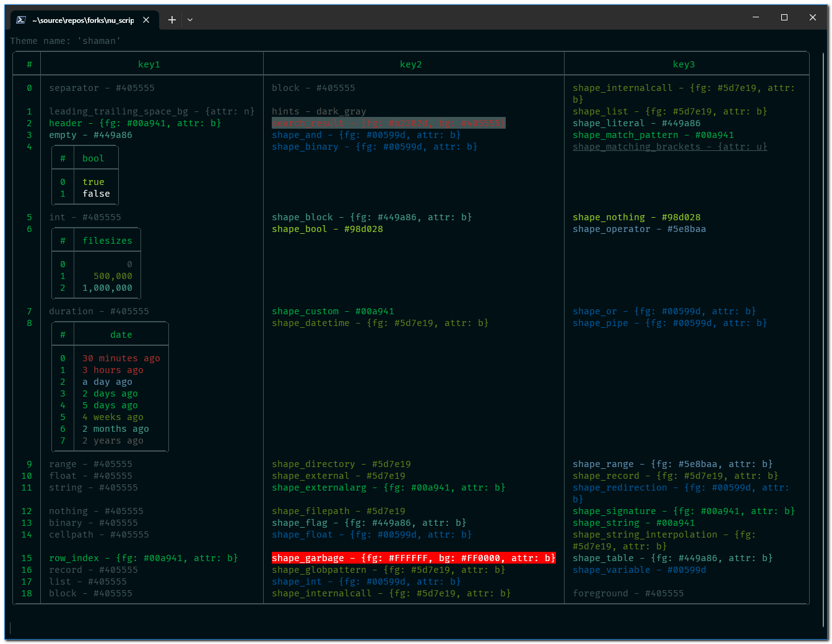Click 'empty - #449a86' text

pos(91,135)
